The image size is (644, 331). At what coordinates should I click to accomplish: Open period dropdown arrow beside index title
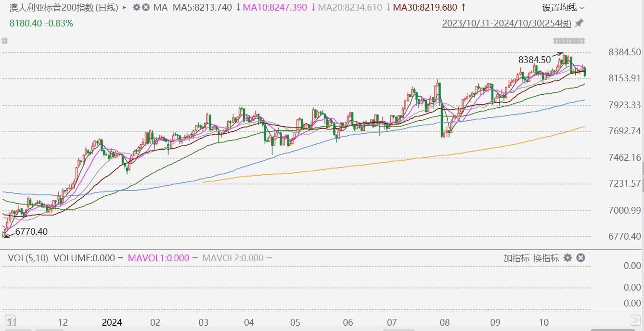click(125, 8)
